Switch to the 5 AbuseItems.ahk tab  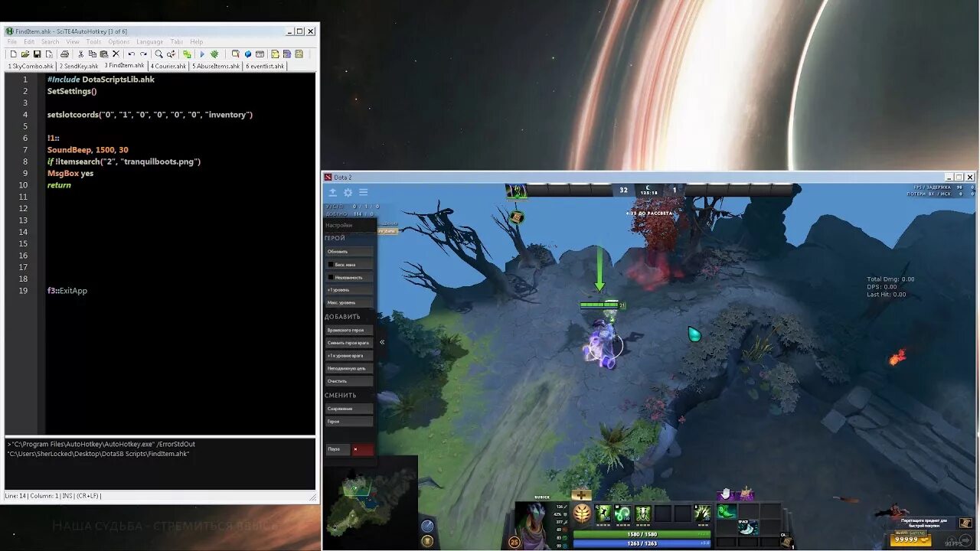coord(216,67)
